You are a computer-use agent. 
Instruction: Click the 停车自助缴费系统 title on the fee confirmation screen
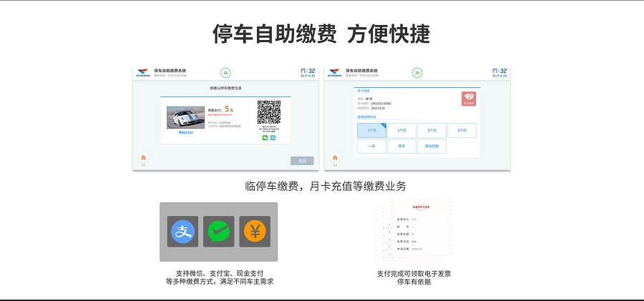pyautogui.click(x=170, y=71)
